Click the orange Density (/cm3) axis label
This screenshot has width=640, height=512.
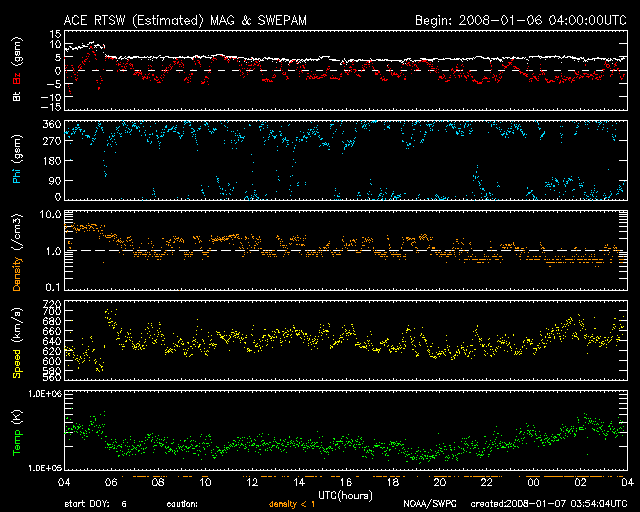16,256
